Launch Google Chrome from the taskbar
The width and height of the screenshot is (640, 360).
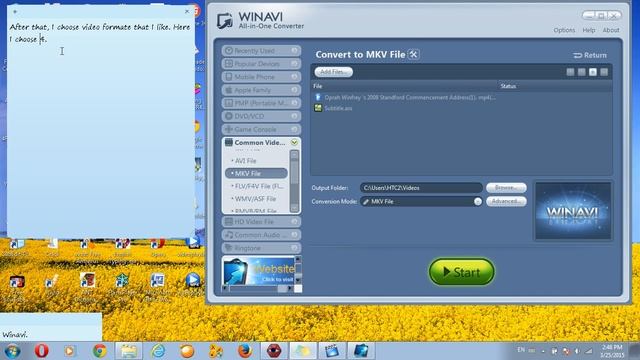pyautogui.click(x=99, y=351)
